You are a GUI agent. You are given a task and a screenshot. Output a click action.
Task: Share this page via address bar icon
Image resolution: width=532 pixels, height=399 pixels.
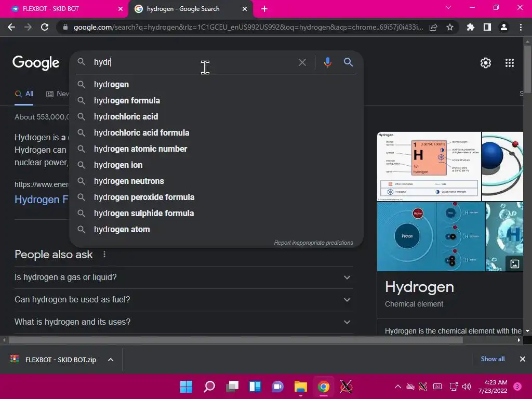[x=433, y=27]
